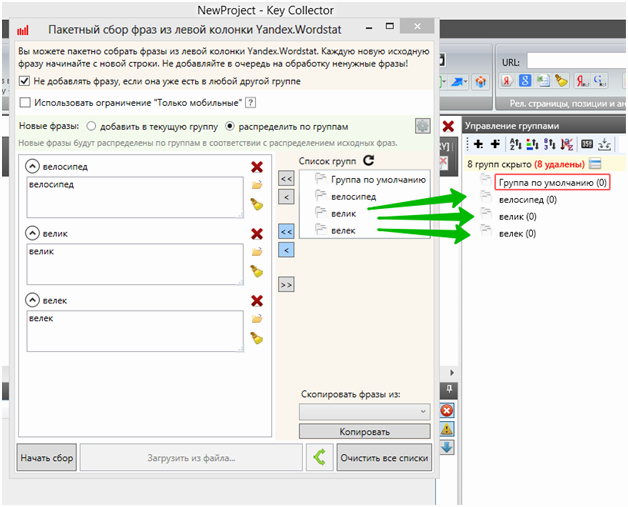Click the Yandex red Я toolbar icon
628x507 pixels.
point(507,81)
